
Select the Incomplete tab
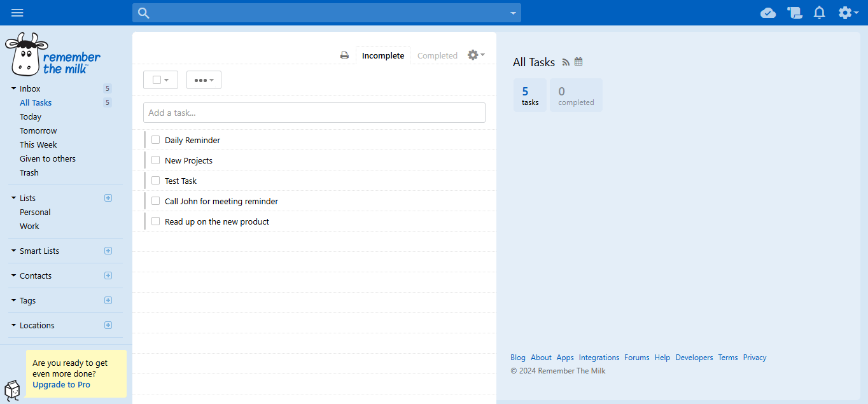[383, 55]
